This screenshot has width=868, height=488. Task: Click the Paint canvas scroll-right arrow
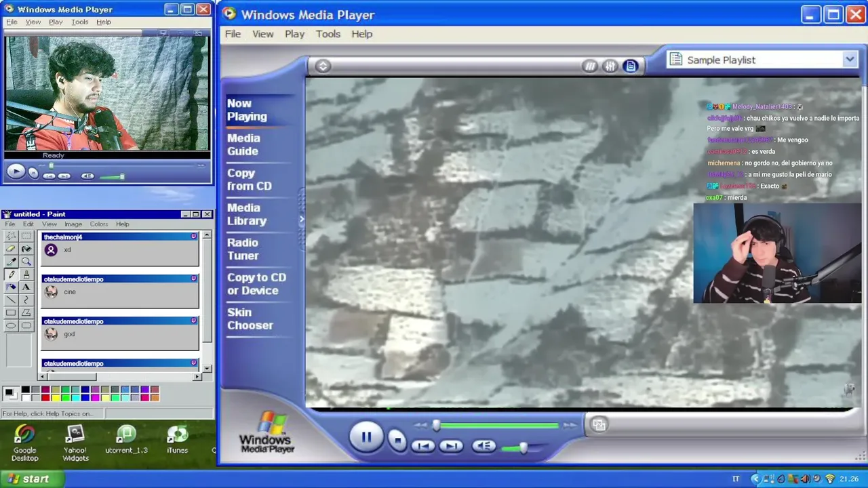coord(197,376)
